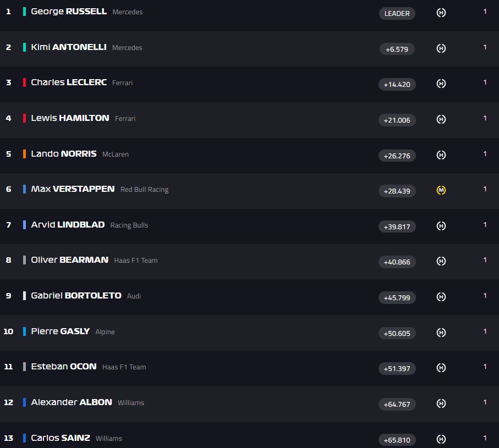The height and width of the screenshot is (448, 499).
Task: Click Lewis Hamilton's tyre compound icon
Action: pyautogui.click(x=441, y=119)
